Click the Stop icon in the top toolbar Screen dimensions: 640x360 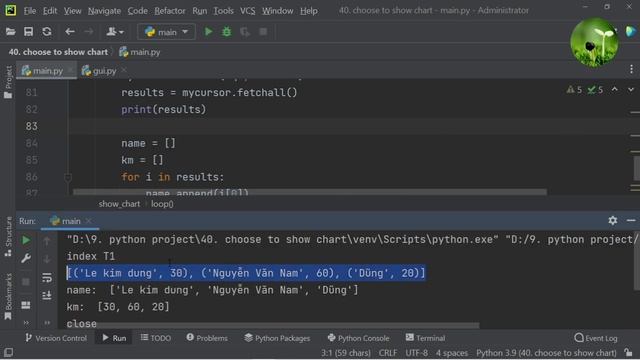click(263, 31)
